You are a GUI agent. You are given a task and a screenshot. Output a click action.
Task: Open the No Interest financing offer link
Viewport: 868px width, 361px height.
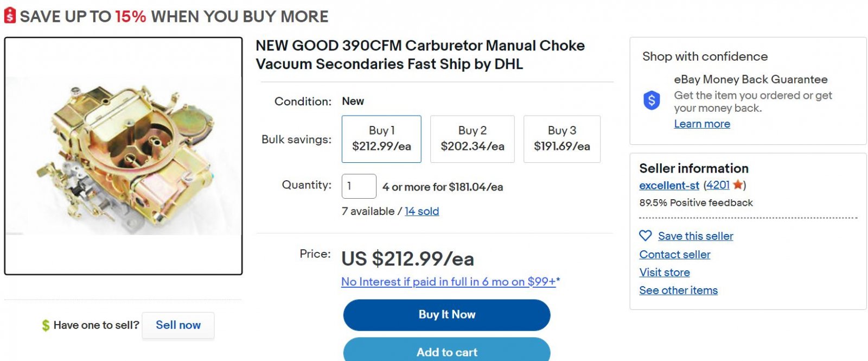[x=449, y=282]
